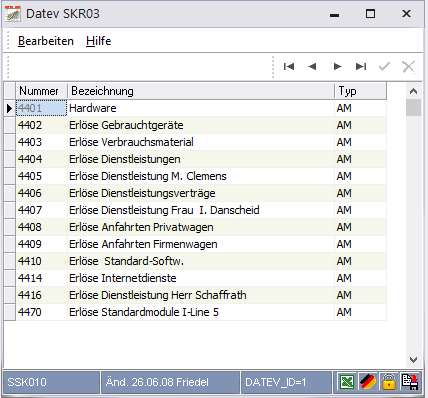Viewport: 428px width, 398px height.
Task: Close the Datev SKR03 window
Action: click(406, 14)
